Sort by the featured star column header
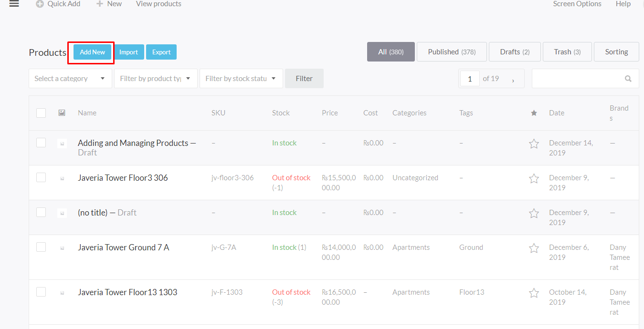 pyautogui.click(x=534, y=113)
